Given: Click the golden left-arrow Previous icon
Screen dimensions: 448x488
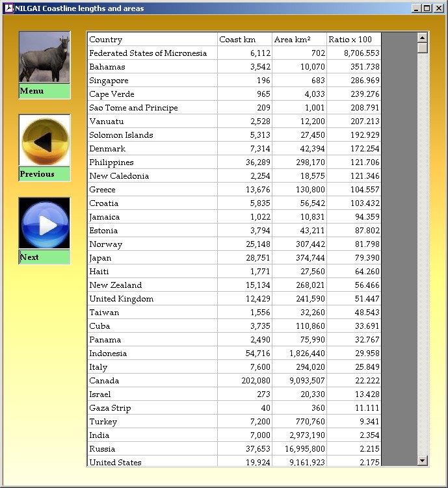Looking at the screenshot, I should coord(44,140).
